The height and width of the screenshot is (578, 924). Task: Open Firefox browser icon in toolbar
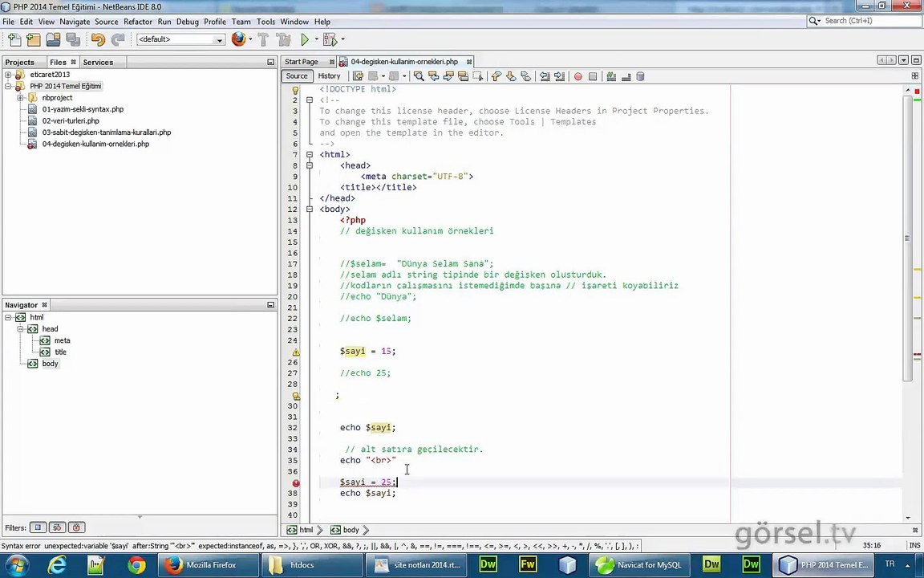238,39
